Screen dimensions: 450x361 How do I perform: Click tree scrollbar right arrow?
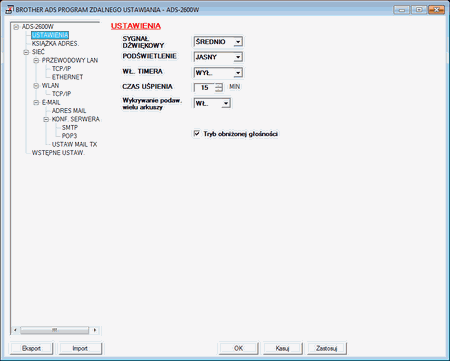(x=95, y=330)
